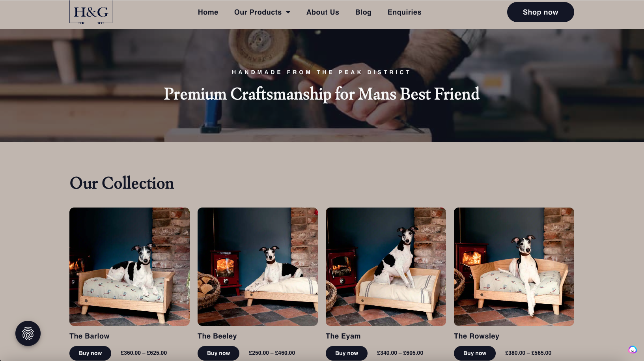Click the Shop now button
The width and height of the screenshot is (644, 361).
tap(540, 12)
